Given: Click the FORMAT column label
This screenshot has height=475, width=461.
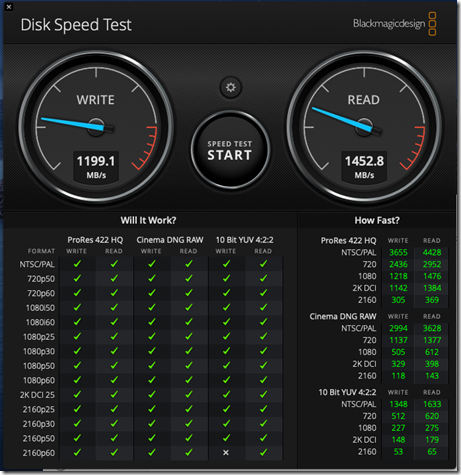Looking at the screenshot, I should click(41, 251).
